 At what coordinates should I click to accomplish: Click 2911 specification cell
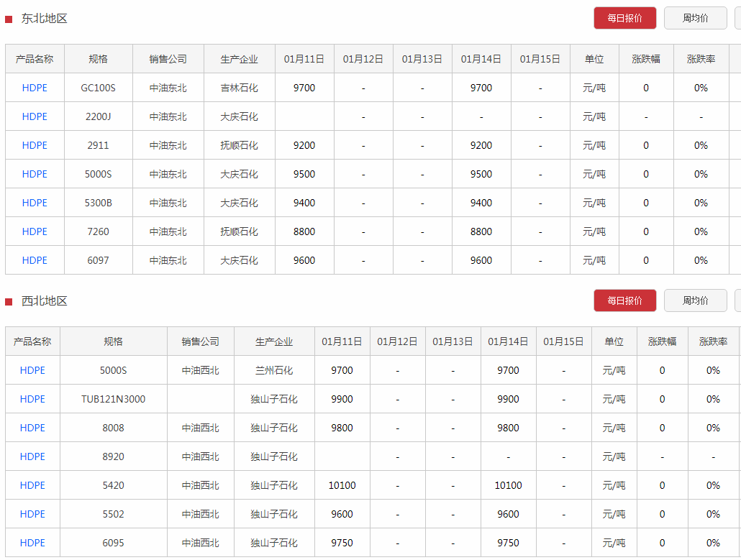(99, 145)
